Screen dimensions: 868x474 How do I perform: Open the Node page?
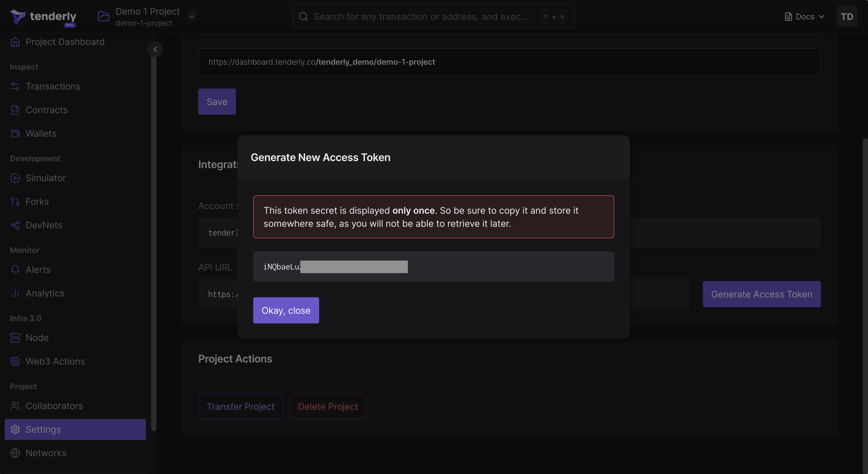(37, 338)
